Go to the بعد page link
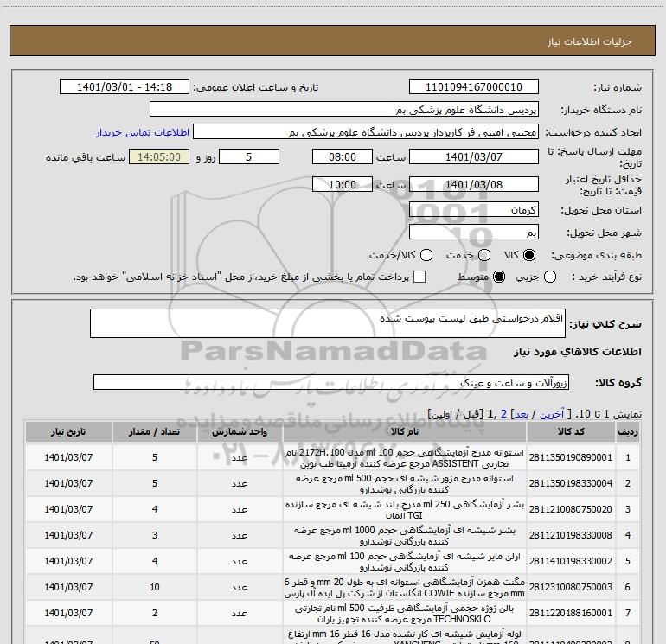The height and width of the screenshot is (644, 666). (x=522, y=414)
